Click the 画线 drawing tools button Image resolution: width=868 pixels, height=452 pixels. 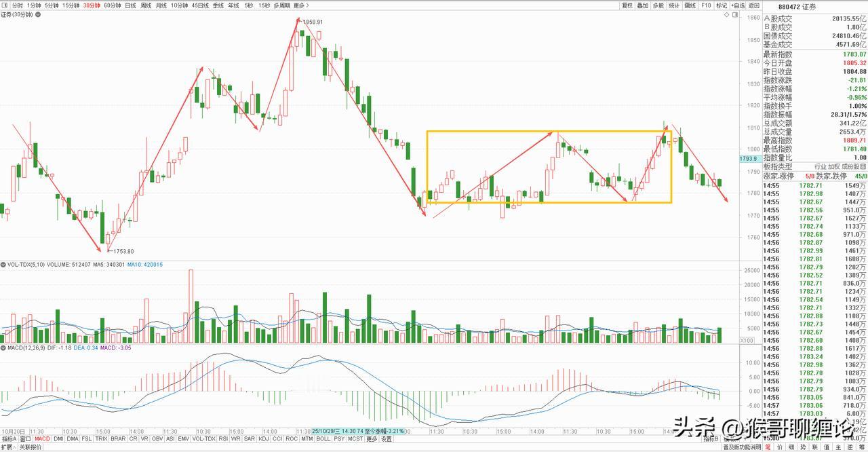(x=690, y=5)
